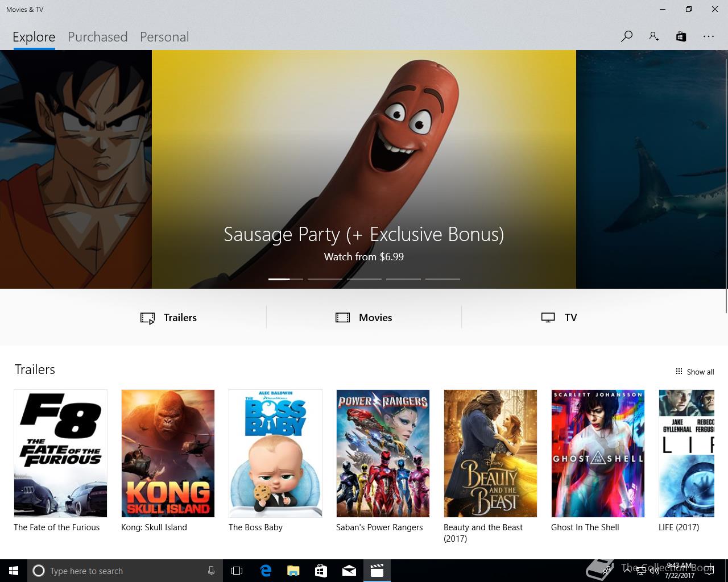Click the Sausage Party banner title
Viewport: 728px width, 582px height.
pos(364,234)
